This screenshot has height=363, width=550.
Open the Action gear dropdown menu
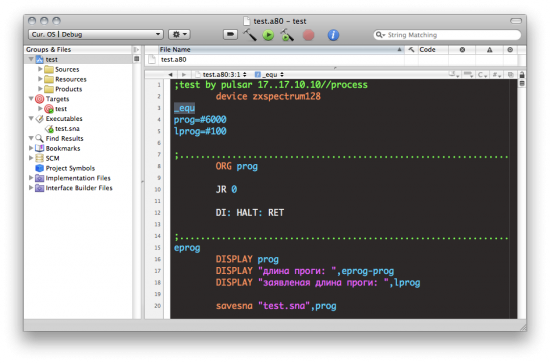tap(179, 34)
